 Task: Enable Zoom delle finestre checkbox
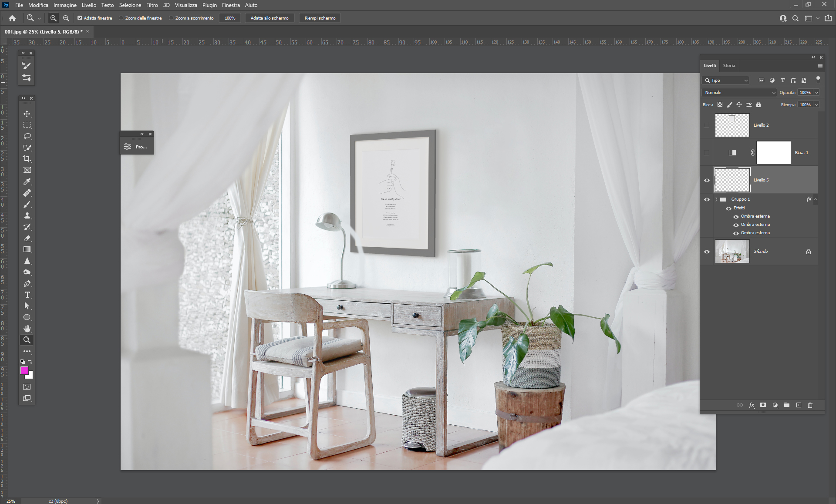pyautogui.click(x=121, y=18)
